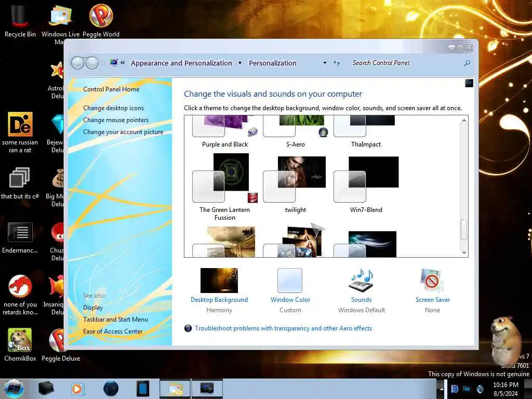Open the 'that but its c#' desktop icon
Image resolution: width=532 pixels, height=399 pixels.
click(20, 182)
